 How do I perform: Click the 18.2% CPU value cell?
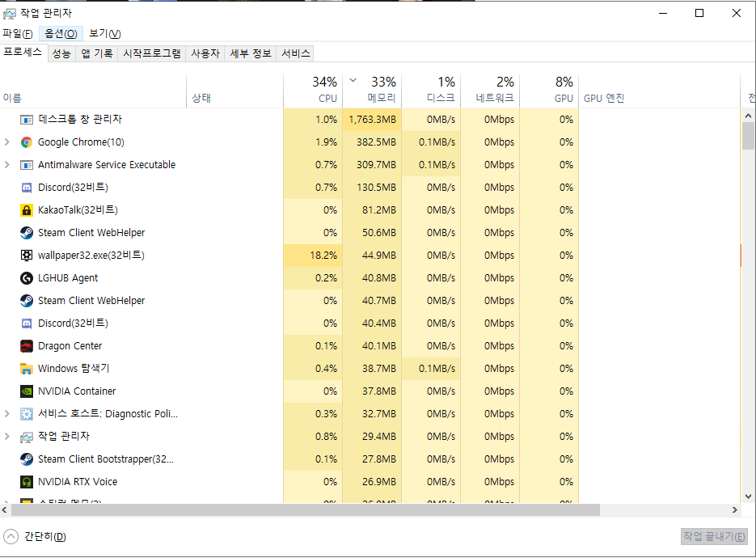point(313,256)
